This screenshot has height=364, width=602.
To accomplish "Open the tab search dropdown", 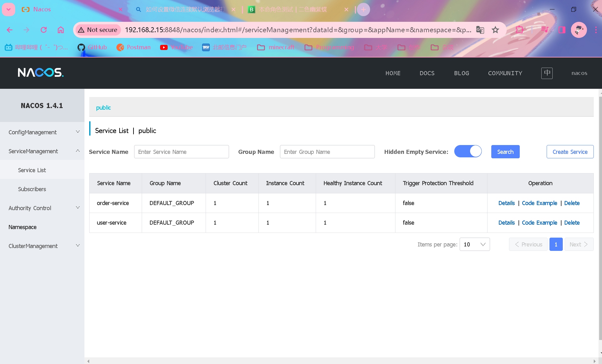I will (9, 9).
